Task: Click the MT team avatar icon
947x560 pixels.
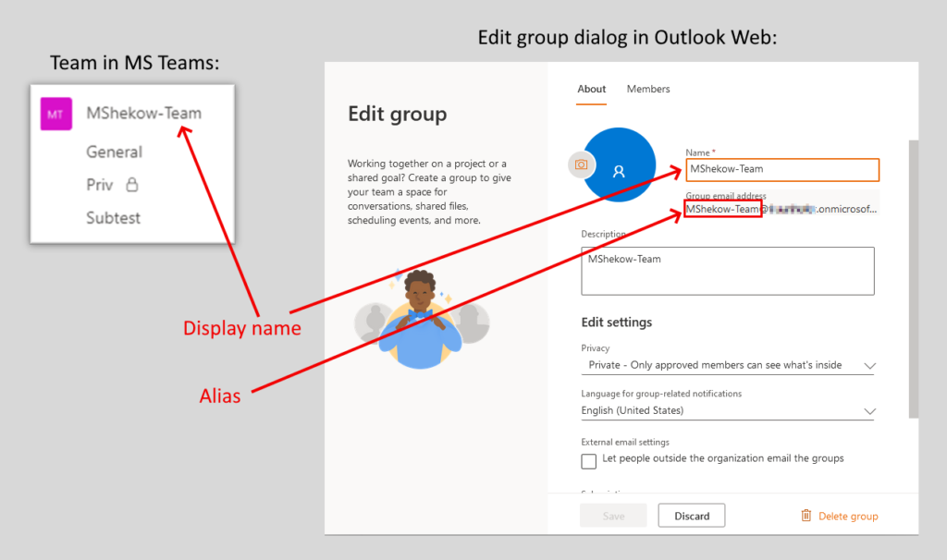Action: (x=56, y=114)
